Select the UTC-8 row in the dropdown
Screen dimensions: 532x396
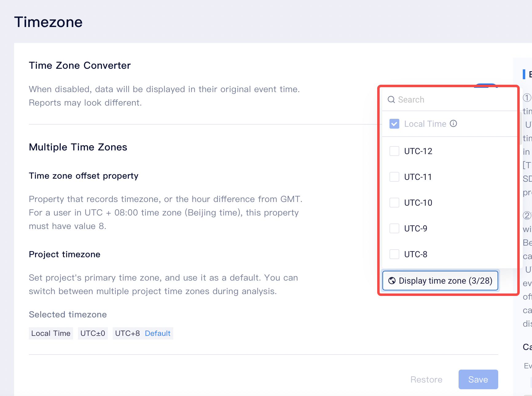pyautogui.click(x=415, y=254)
